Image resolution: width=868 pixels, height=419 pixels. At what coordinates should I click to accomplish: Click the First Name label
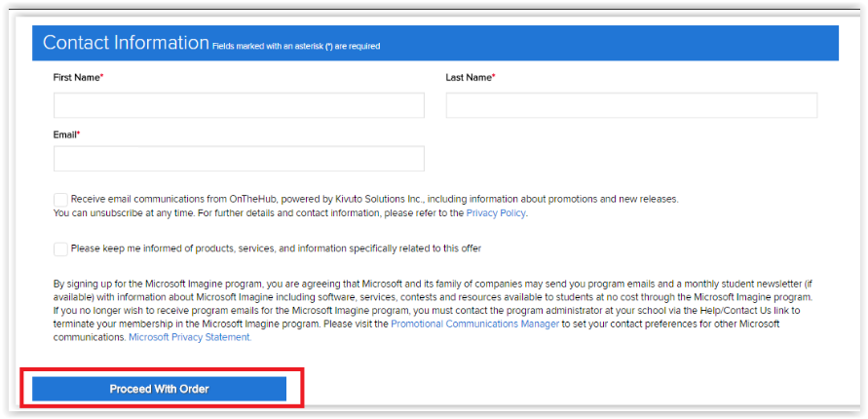(x=78, y=78)
